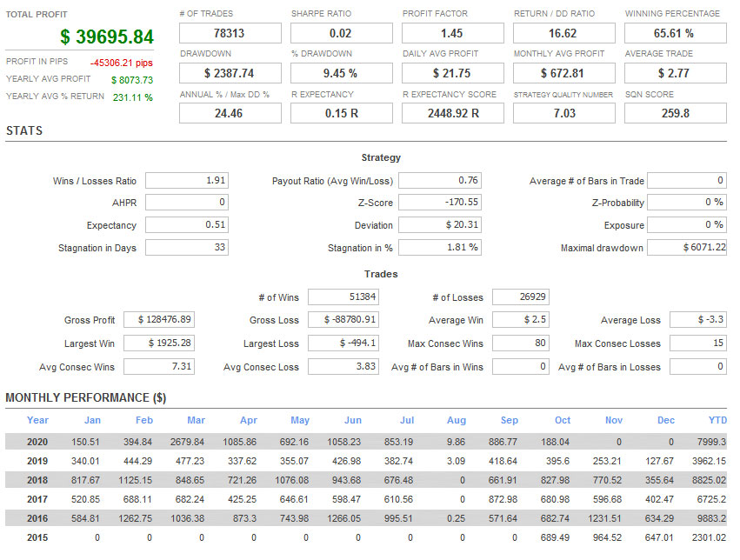Select Expectancy field 0.51
Image resolution: width=740 pixels, height=560 pixels.
187,224
